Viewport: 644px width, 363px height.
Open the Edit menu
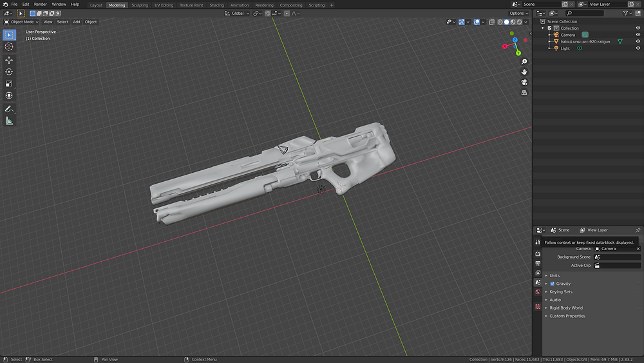click(x=26, y=4)
